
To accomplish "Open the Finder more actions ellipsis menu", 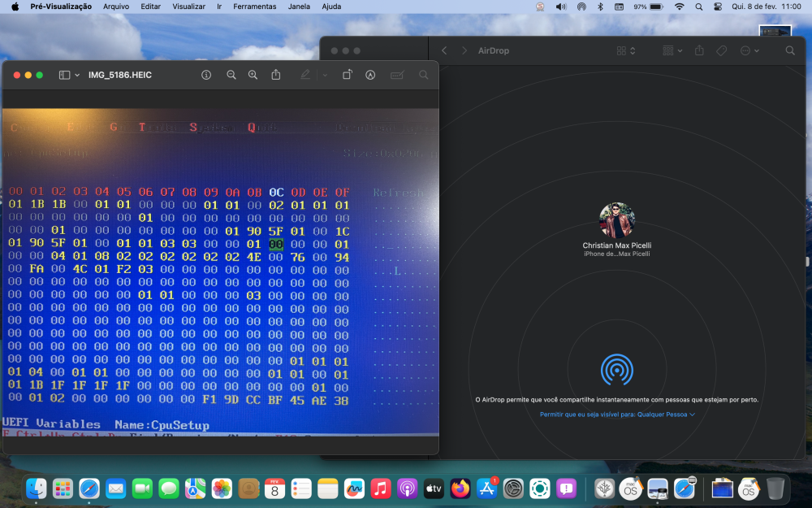I will (749, 50).
